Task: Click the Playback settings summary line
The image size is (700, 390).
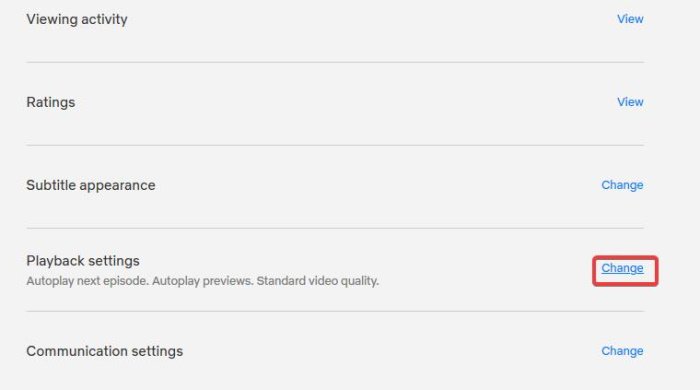Action: [x=203, y=281]
